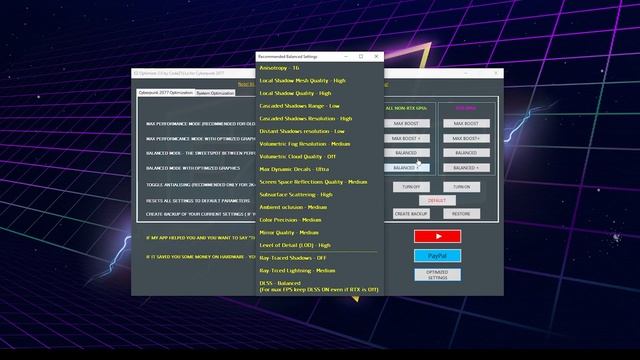Click the RESTORE button
The image size is (640, 360).
point(462,214)
